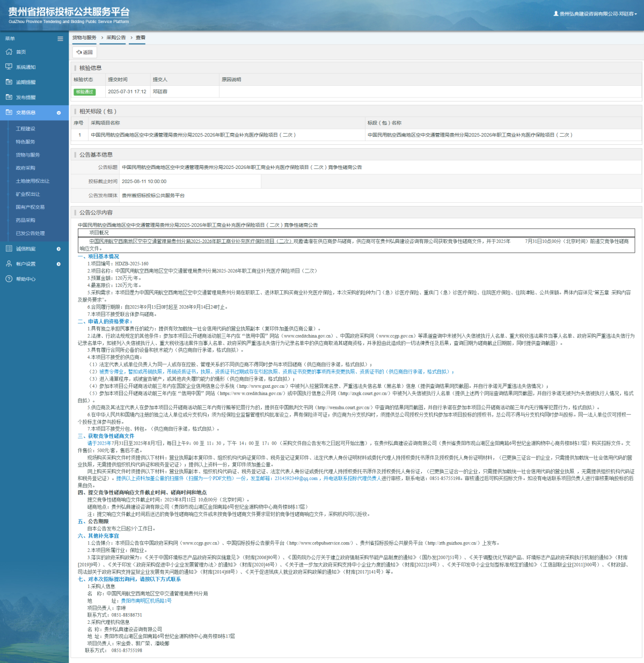The width and height of the screenshot is (644, 663).
Task: Click the 核验通过 green status badge
Action: [x=85, y=92]
